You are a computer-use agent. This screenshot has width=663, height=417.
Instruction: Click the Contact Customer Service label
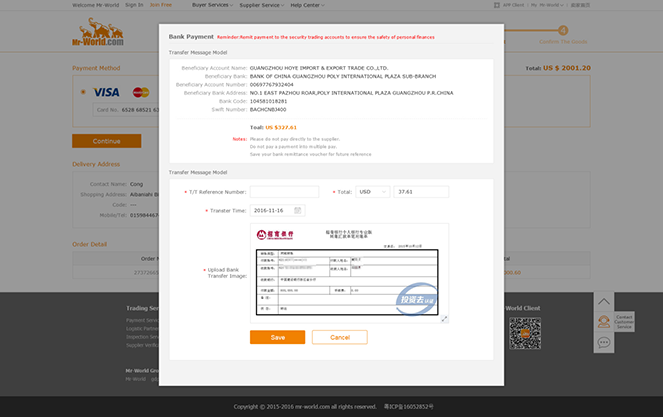point(624,322)
